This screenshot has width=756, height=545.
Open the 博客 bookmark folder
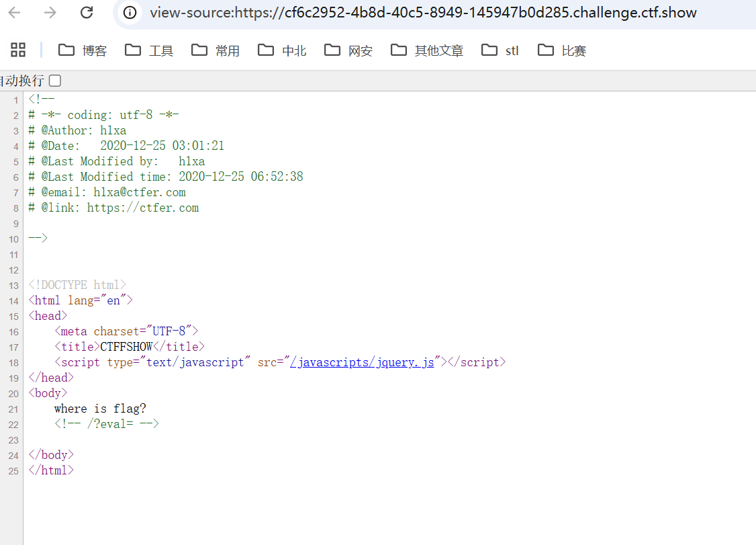tap(83, 50)
